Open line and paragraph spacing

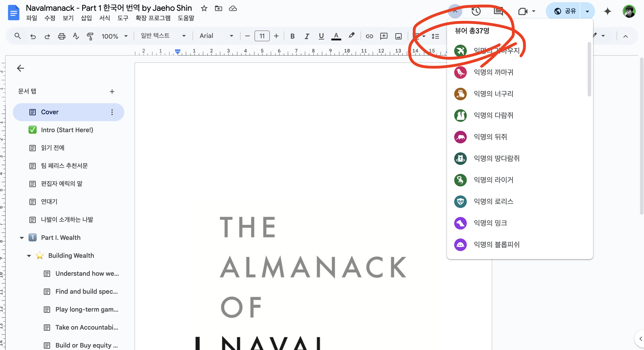(x=435, y=36)
